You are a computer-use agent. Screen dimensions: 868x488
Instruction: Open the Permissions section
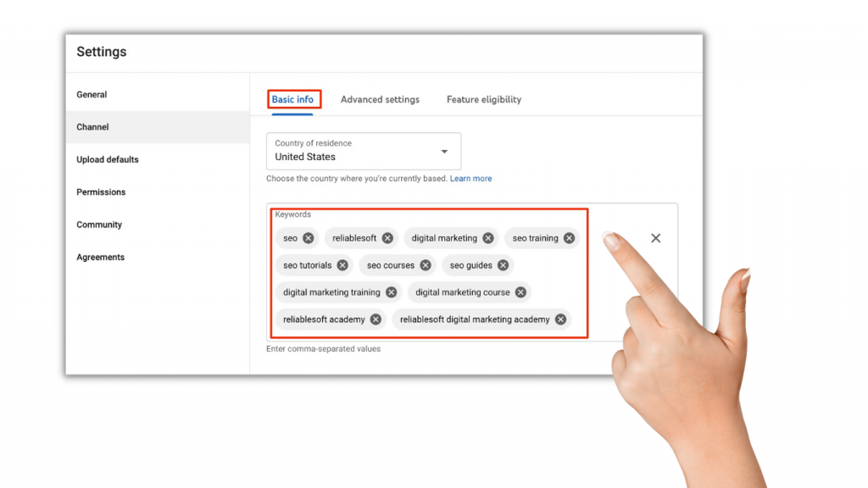click(158, 192)
